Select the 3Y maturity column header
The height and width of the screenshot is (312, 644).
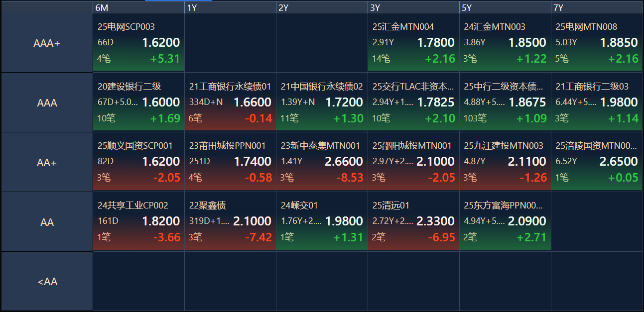(413, 7)
